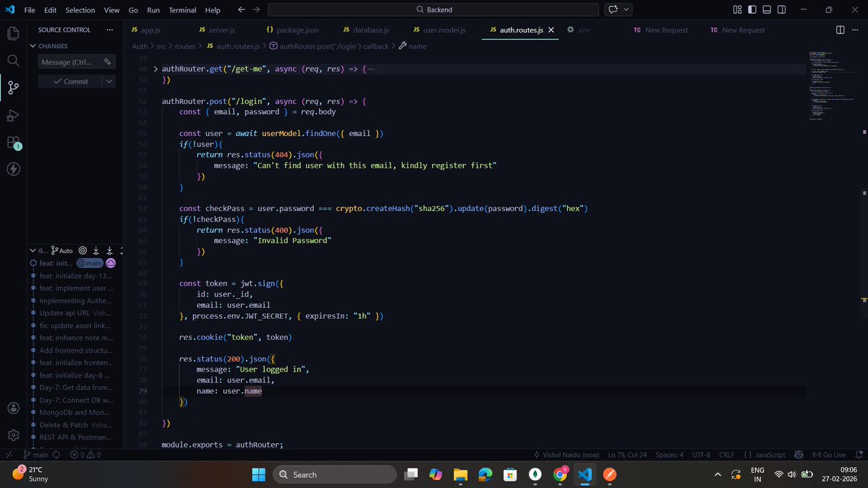Viewport: 868px width, 488px height.
Task: Select 'Update api URL' commit in graph
Action: click(75, 312)
